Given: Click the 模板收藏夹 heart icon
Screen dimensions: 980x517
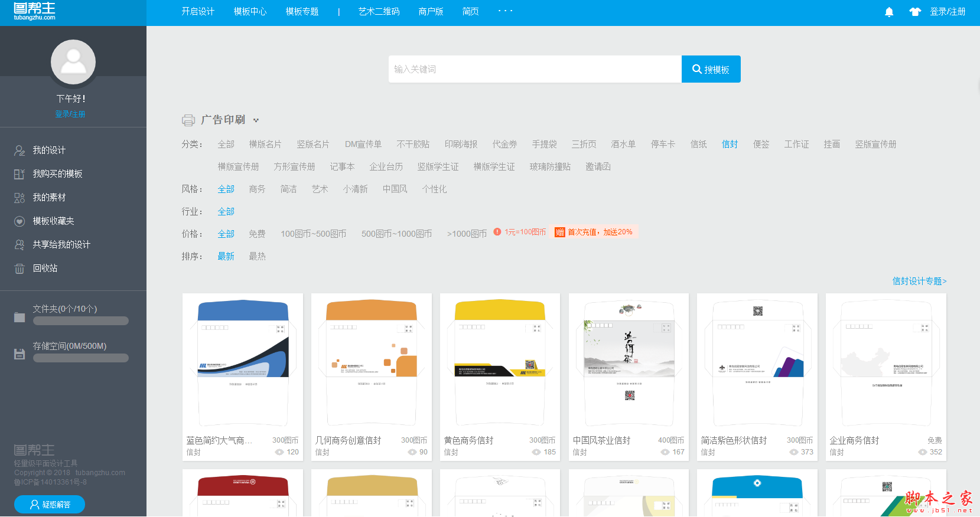Looking at the screenshot, I should tap(19, 221).
